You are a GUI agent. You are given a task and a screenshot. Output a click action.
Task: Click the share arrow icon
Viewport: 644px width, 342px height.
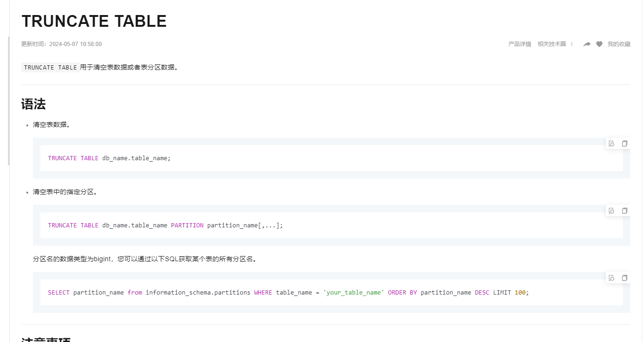[587, 44]
